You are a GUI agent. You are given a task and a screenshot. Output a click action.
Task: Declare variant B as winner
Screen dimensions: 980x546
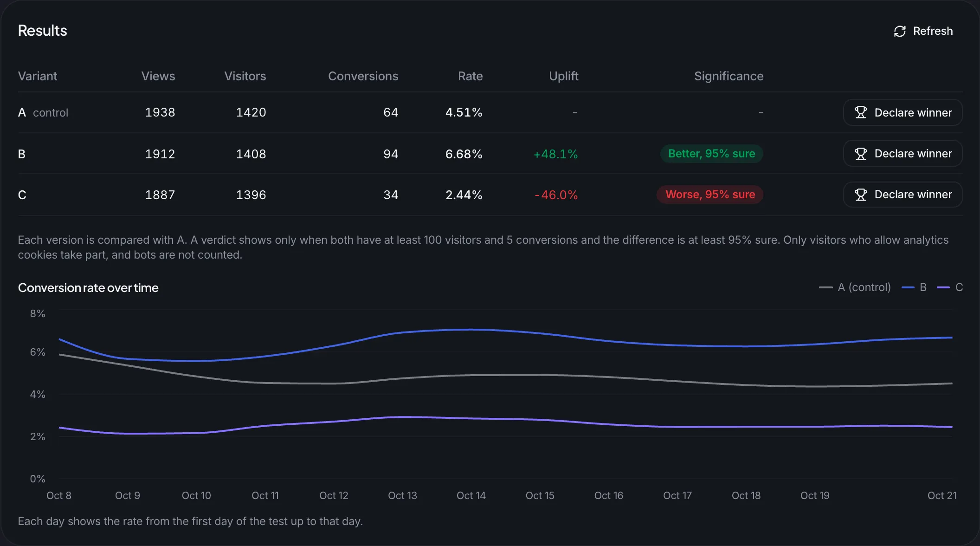pos(903,154)
